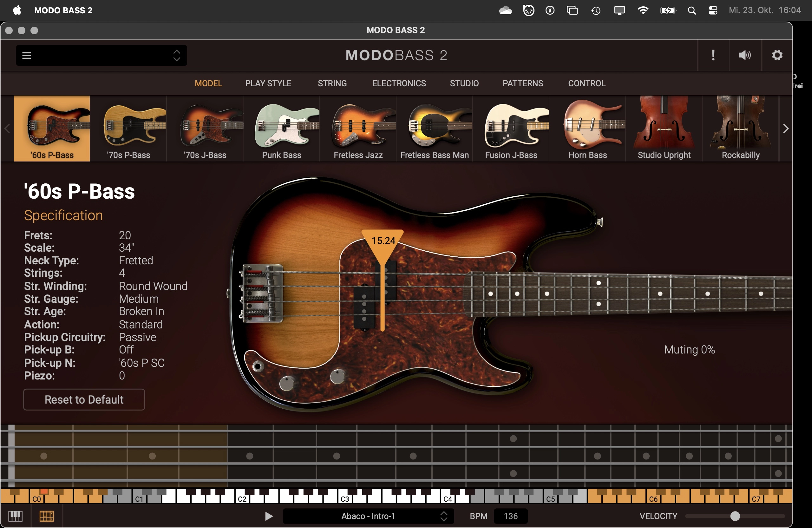Click the C6 key on keyboard

653,498
